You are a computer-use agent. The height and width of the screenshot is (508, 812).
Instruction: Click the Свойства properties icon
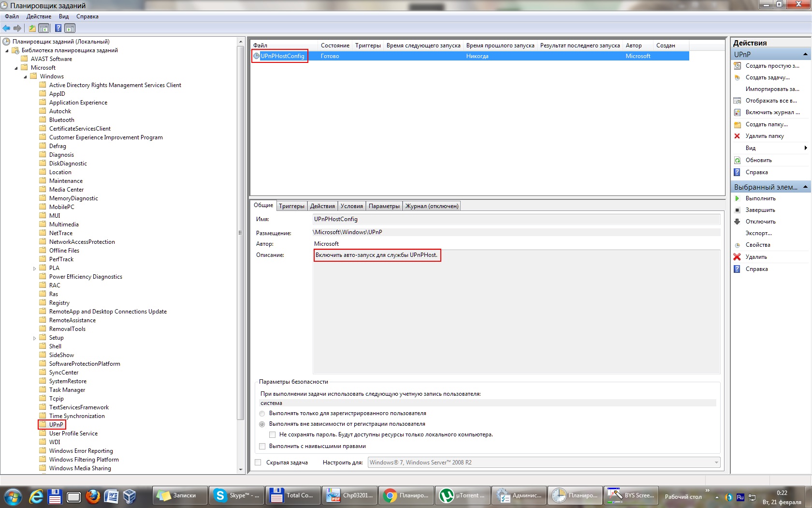click(x=737, y=245)
